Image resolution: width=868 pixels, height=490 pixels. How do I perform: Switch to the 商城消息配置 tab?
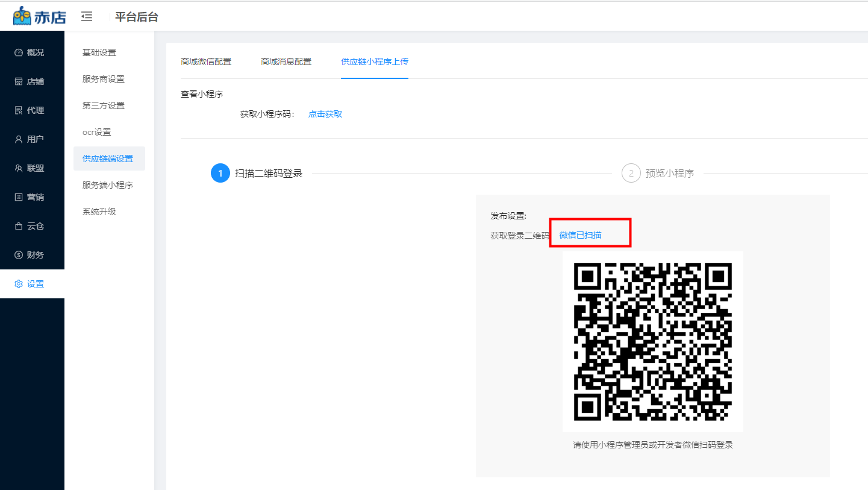(286, 61)
